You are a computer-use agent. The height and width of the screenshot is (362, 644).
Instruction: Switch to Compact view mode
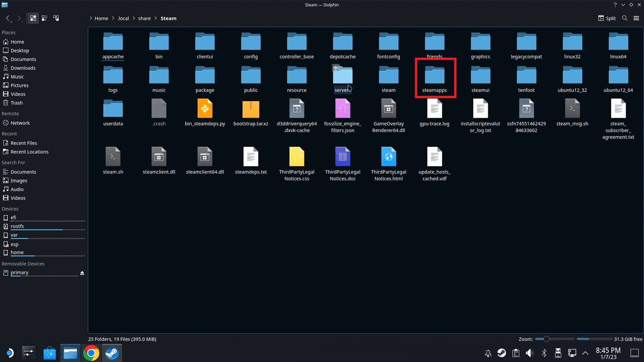point(45,18)
